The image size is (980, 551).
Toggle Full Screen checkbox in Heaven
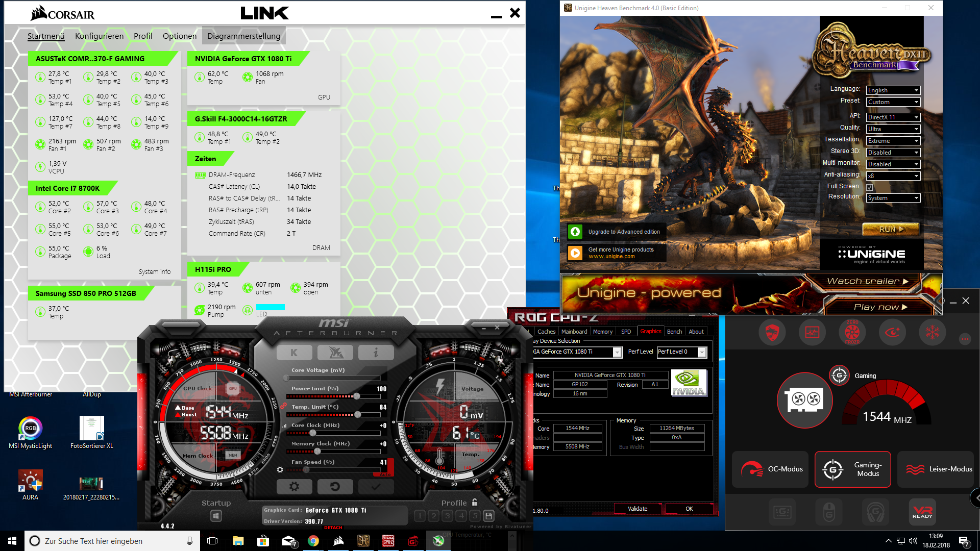870,187
